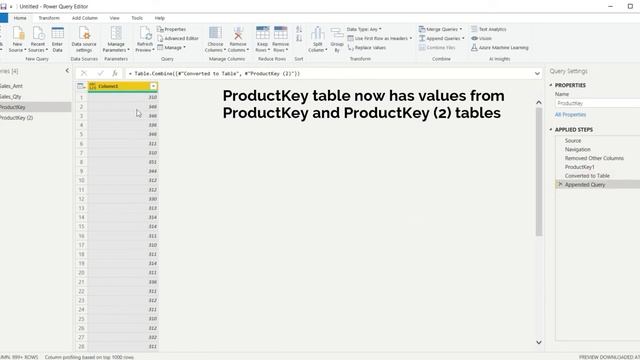Image resolution: width=640 pixels, height=360 pixels.
Task: Collapse the Queries pane
Action: [67, 71]
